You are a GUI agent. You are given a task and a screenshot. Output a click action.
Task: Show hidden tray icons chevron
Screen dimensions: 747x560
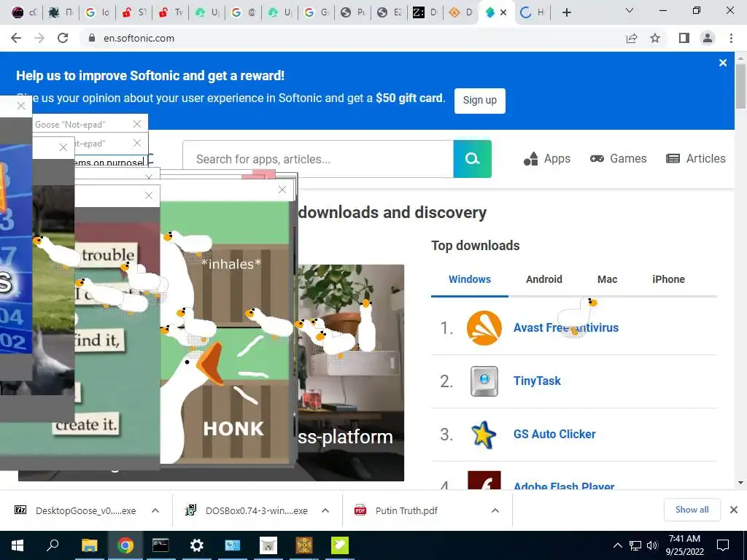click(x=617, y=545)
